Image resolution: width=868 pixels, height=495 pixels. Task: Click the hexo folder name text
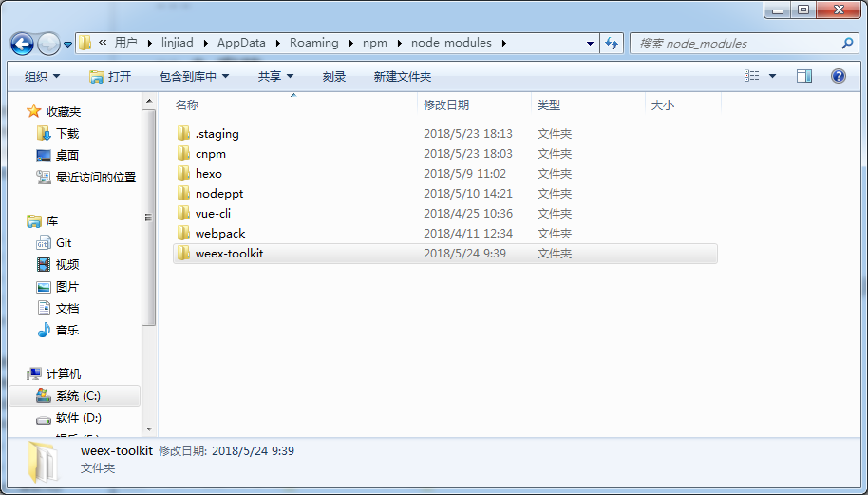coord(209,173)
